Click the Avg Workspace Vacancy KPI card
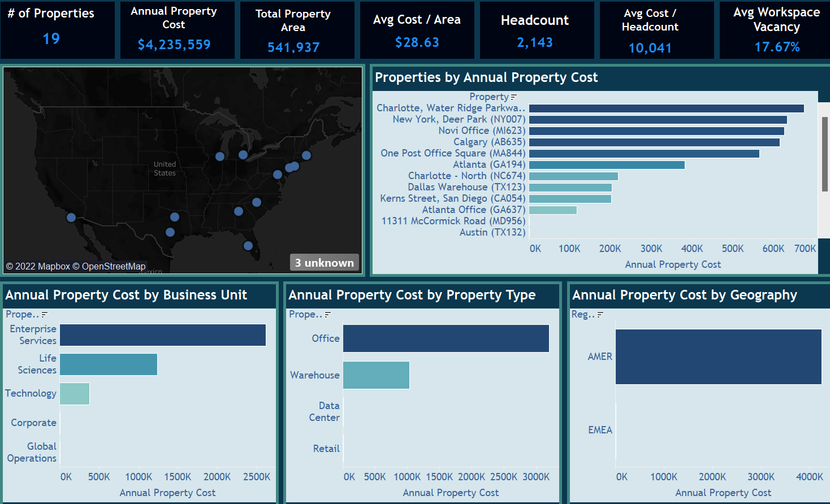 [x=776, y=31]
